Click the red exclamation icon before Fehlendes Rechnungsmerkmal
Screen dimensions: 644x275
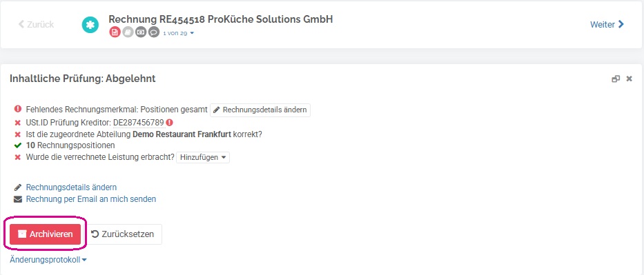click(x=18, y=109)
